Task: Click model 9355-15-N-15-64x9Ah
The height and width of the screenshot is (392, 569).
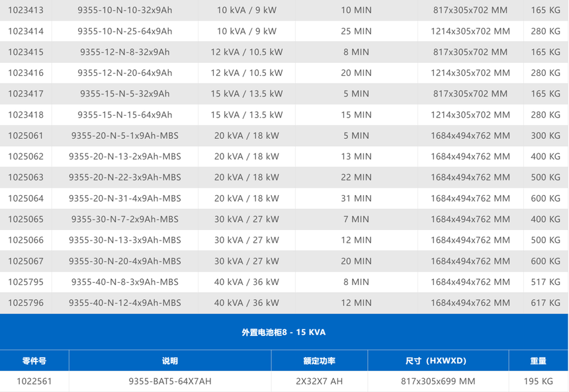Action: [125, 114]
